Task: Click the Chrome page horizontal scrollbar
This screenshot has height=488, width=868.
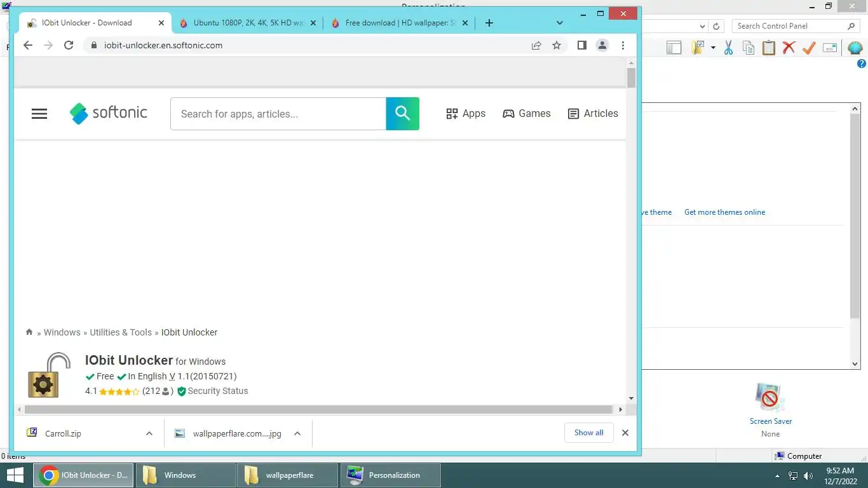Action: pyautogui.click(x=319, y=410)
